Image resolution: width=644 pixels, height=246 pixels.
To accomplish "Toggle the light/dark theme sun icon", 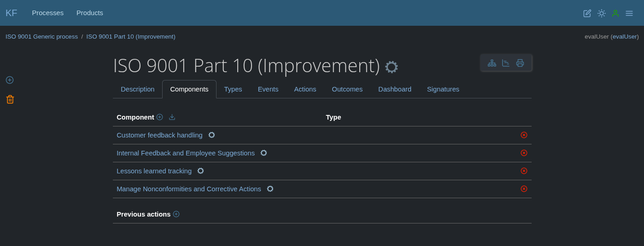I will (x=601, y=13).
